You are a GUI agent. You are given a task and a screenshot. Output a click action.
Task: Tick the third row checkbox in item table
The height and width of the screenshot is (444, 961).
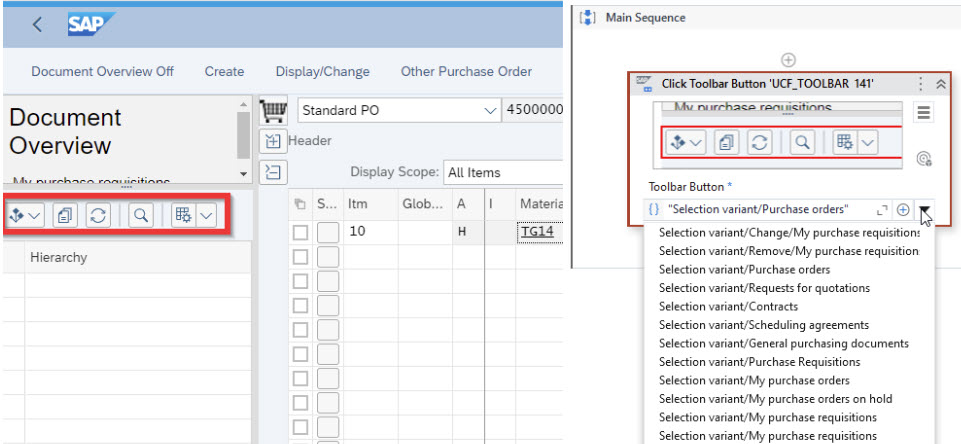point(300,280)
